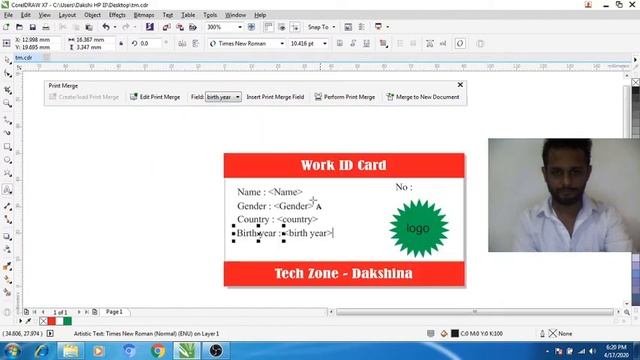The height and width of the screenshot is (360, 640).
Task: Toggle the Lock ratio padlock
Action: [x=121, y=43]
